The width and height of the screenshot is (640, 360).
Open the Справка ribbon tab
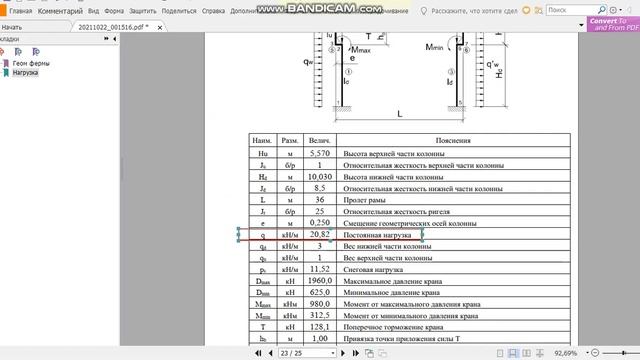tap(213, 11)
